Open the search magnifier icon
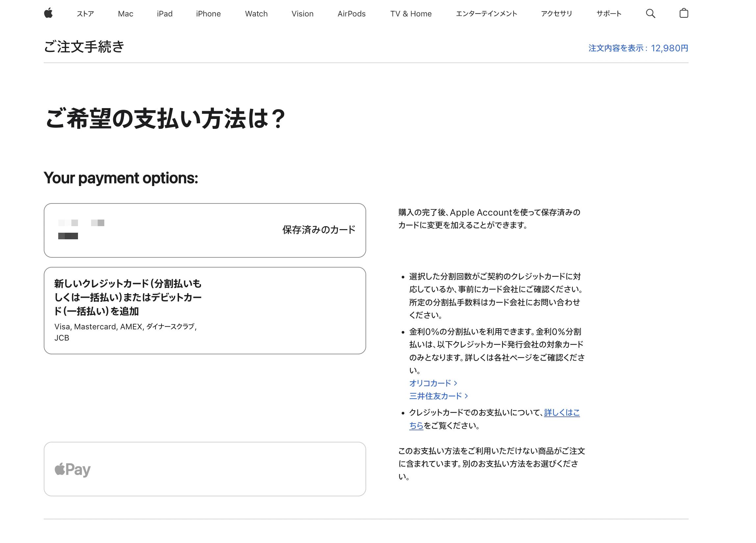The height and width of the screenshot is (543, 756). pos(650,13)
